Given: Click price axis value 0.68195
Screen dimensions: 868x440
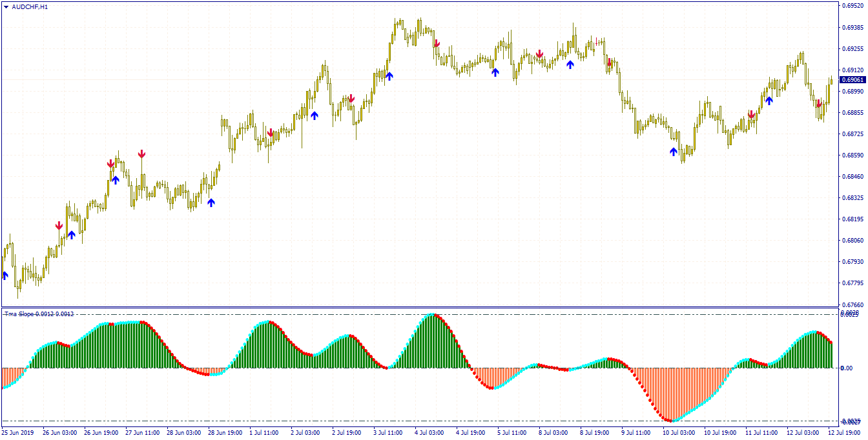Looking at the screenshot, I should [853, 219].
